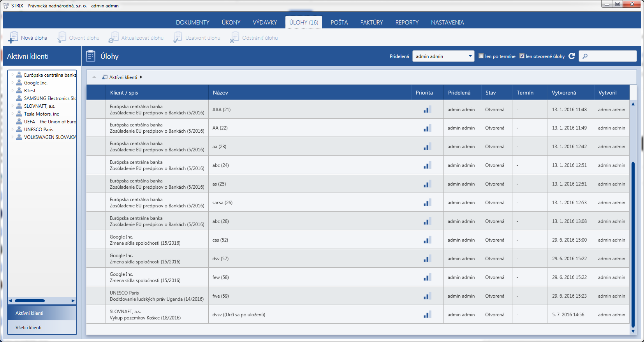Click the priority icon for task as (25)
This screenshot has width=644, height=342.
point(427,184)
